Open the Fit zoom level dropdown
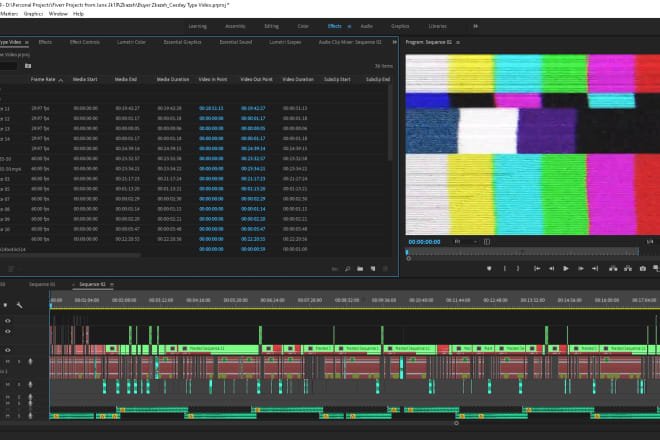Image resolution: width=660 pixels, height=440 pixels. click(x=466, y=242)
